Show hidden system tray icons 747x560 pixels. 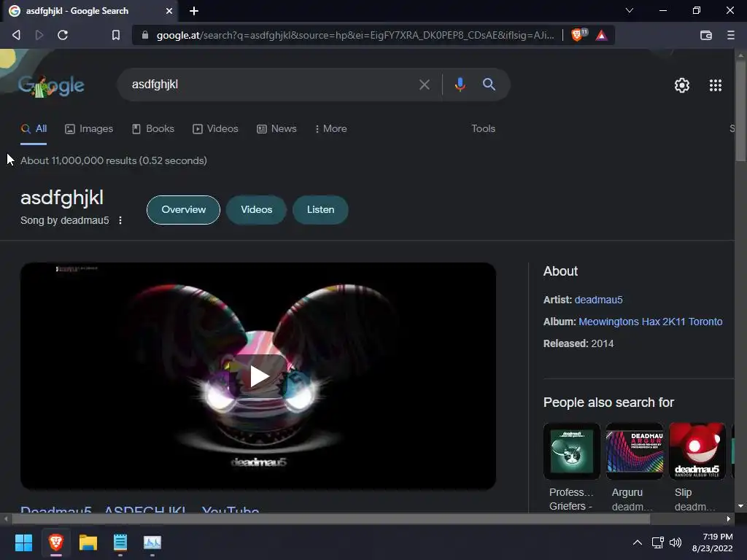(x=637, y=542)
